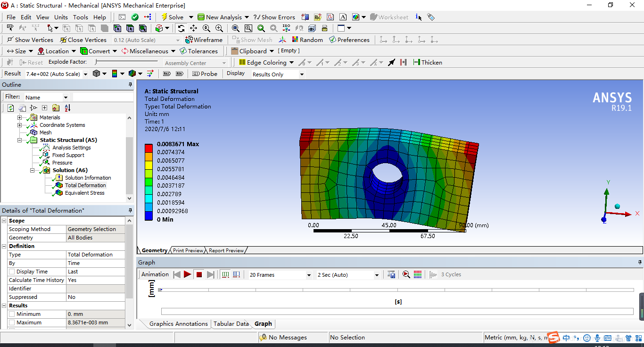Click the Show Errors button
Screen dimensions: 644x347
274,17
